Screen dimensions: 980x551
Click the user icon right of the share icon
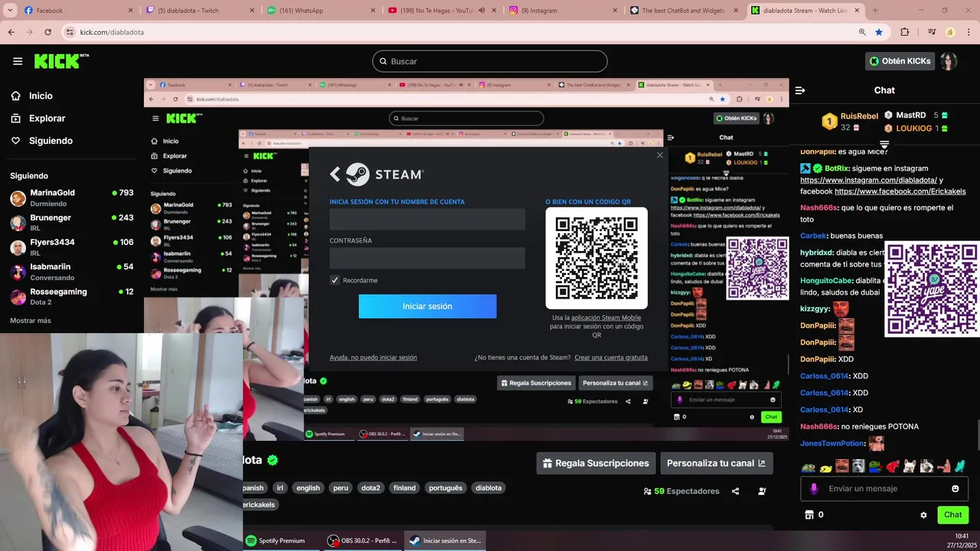(x=762, y=491)
